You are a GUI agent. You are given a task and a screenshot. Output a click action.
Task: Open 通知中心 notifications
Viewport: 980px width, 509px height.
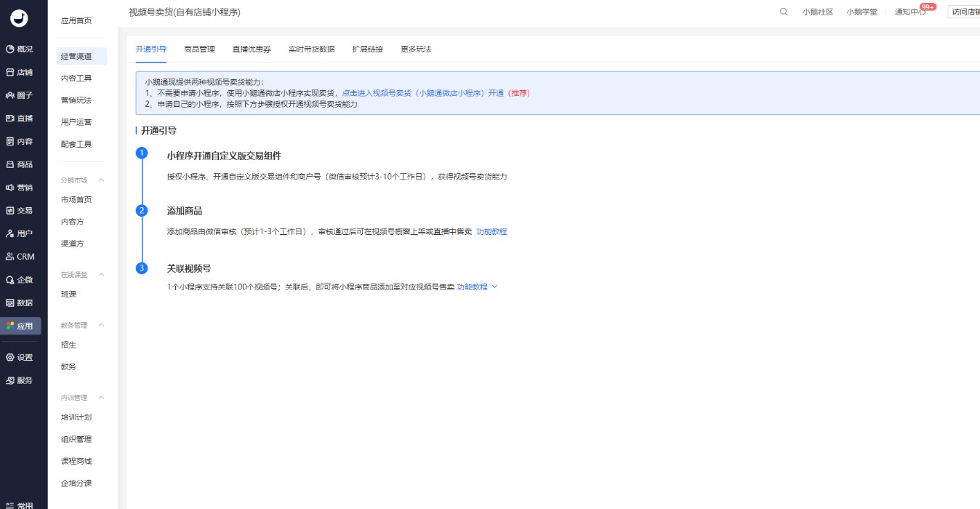(x=910, y=12)
